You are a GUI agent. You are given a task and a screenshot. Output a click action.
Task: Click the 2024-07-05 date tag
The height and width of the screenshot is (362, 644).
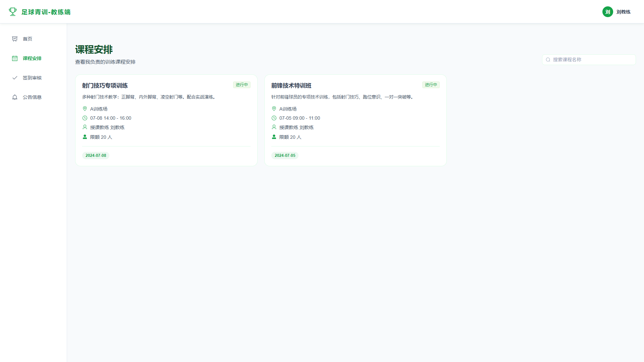click(x=285, y=156)
